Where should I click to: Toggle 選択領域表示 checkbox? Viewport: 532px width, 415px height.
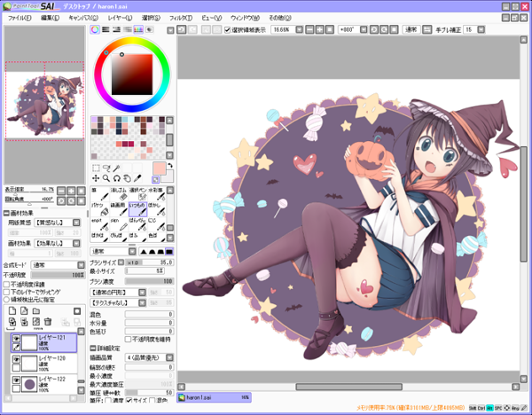click(x=228, y=30)
